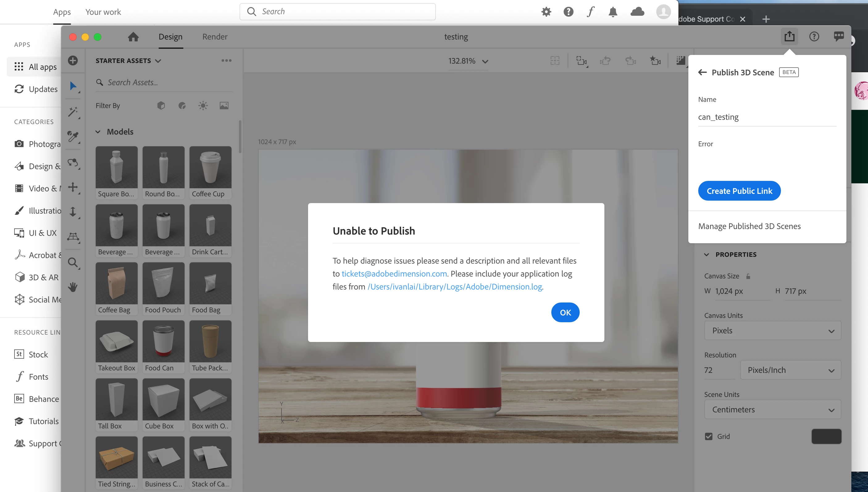Filter assets by materials icon
Viewport: 868px width, 492px height.
tap(182, 106)
